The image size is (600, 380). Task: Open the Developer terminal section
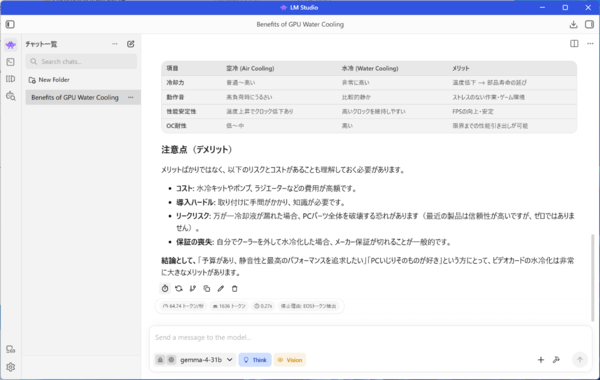11,62
